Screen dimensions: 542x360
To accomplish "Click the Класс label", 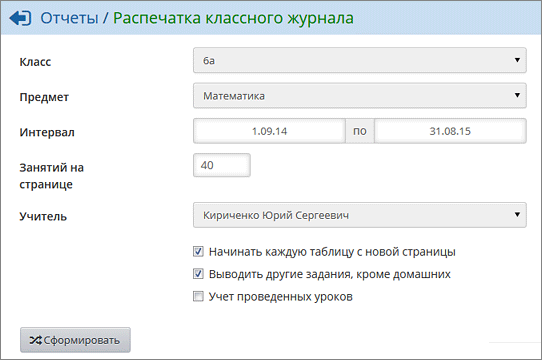I will [x=35, y=62].
